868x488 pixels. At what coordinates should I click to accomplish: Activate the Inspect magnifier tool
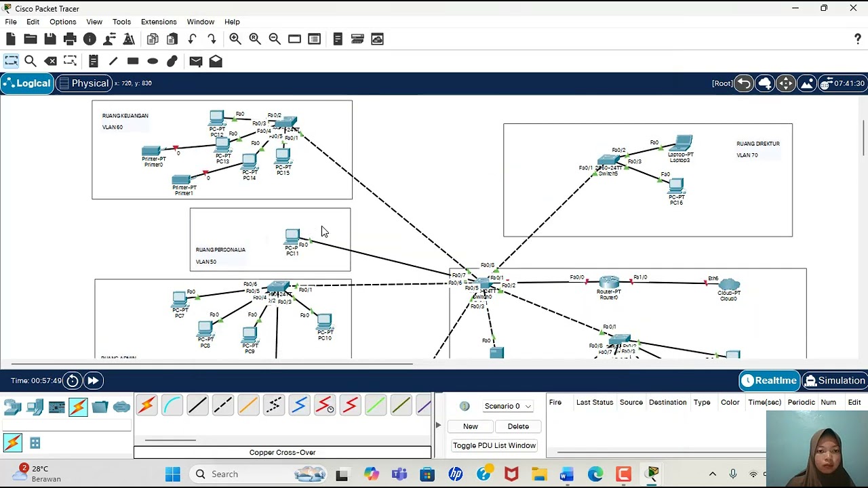point(31,61)
